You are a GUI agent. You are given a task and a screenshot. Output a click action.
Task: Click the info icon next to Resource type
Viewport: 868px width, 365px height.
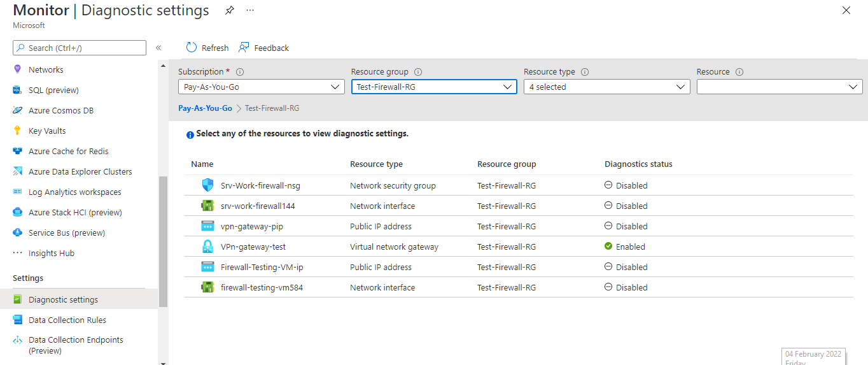(585, 72)
